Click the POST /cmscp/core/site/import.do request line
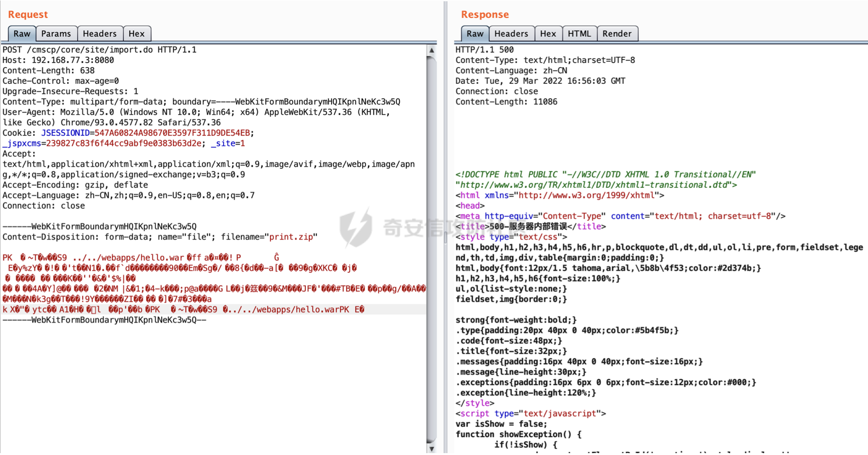This screenshot has height=455, width=868. [x=99, y=50]
